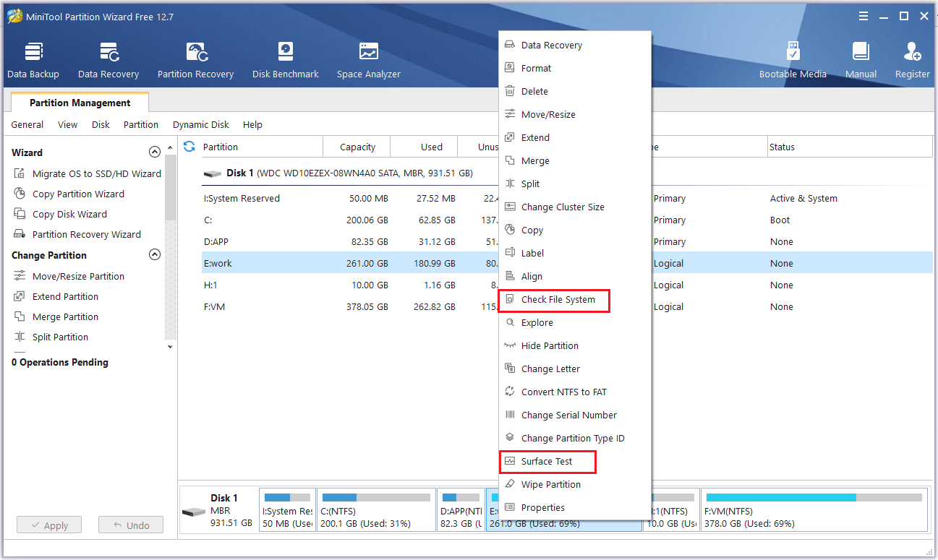The height and width of the screenshot is (560, 938).
Task: Choose Change Letter option
Action: 576,369
